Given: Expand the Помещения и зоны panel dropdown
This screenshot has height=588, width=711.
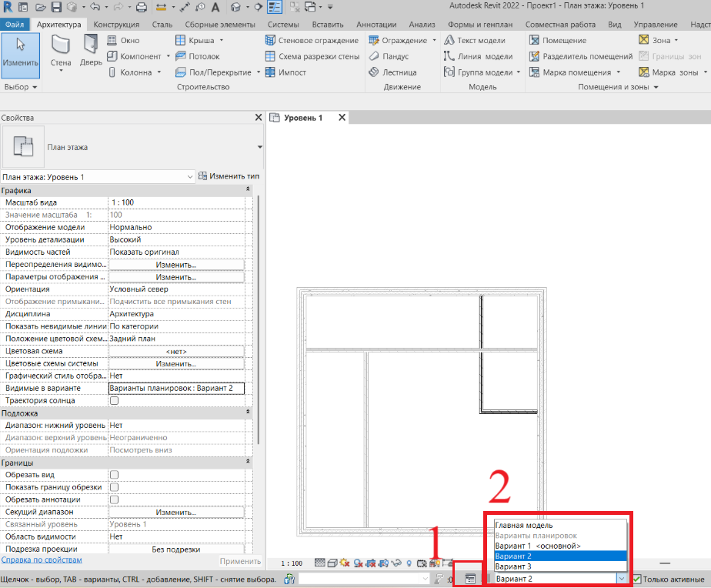Looking at the screenshot, I should (x=656, y=87).
